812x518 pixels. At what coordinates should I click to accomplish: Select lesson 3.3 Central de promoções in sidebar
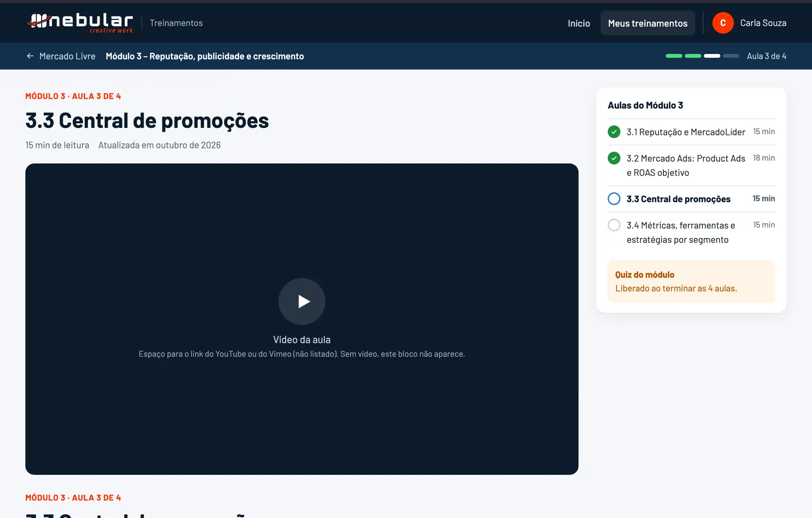[x=691, y=199]
